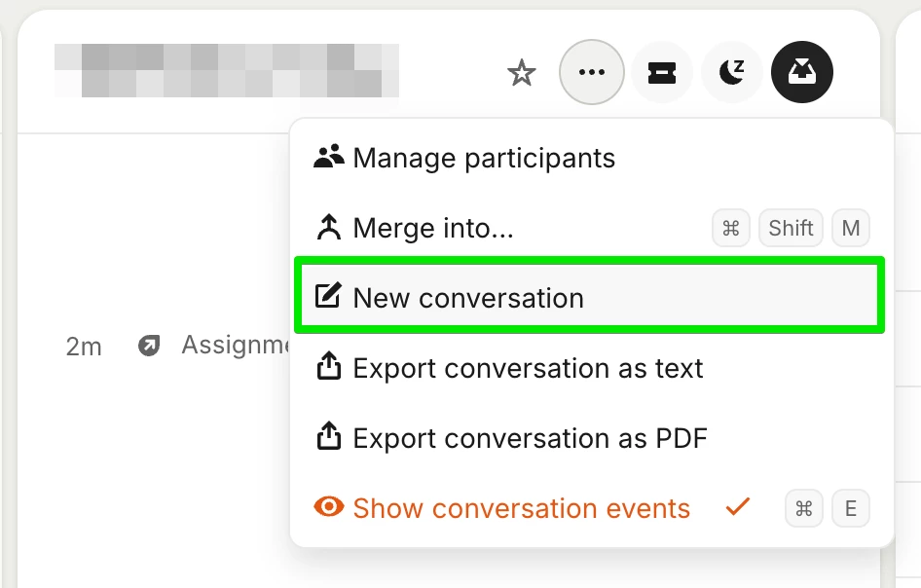Click the ticket icon in the header
921x588 pixels.
[662, 72]
